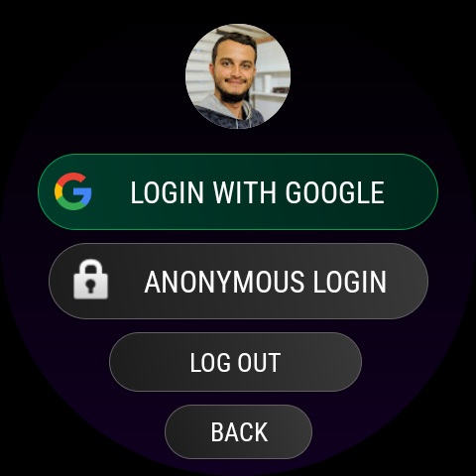The height and width of the screenshot is (476, 476).
Task: Click the "LOGIN WITH GOOGLE" text label
Action: 258,192
